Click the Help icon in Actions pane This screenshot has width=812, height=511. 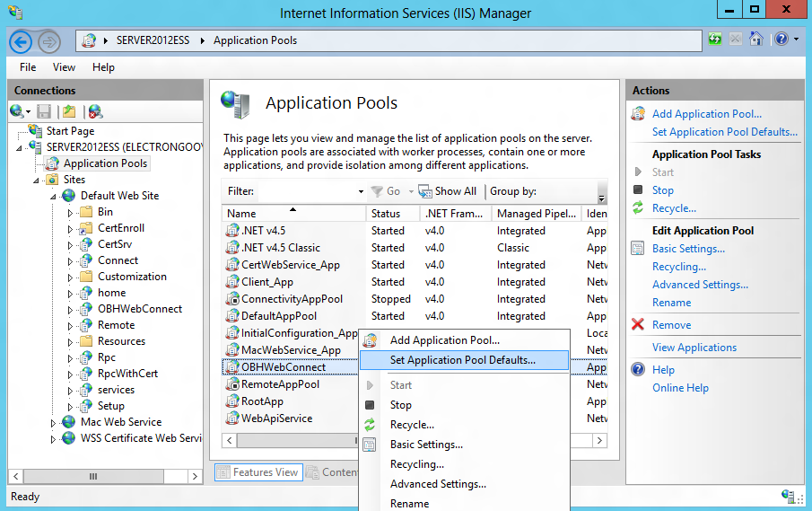pos(638,369)
